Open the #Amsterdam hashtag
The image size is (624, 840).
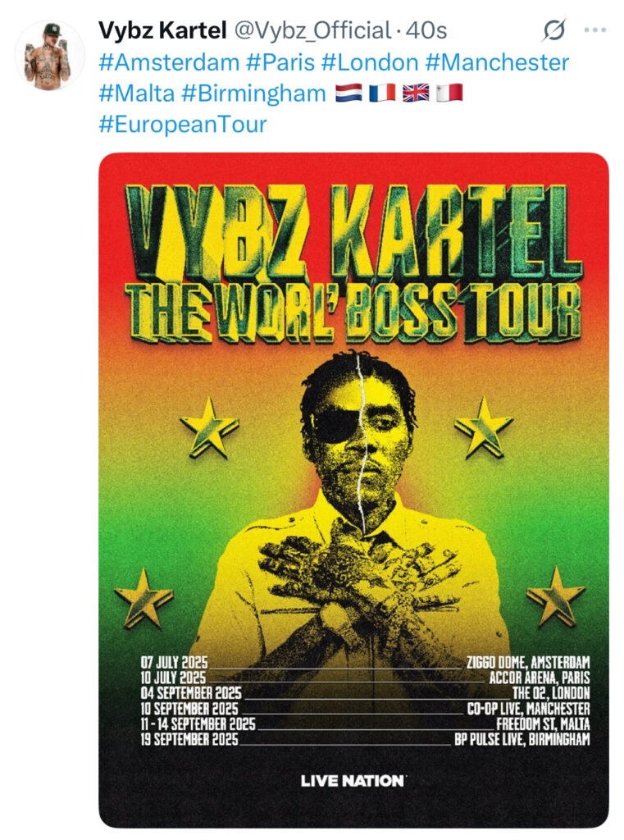pos(169,62)
